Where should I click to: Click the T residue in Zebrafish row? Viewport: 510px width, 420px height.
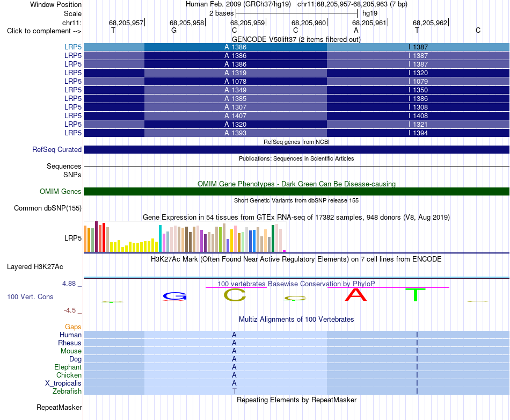[234, 391]
